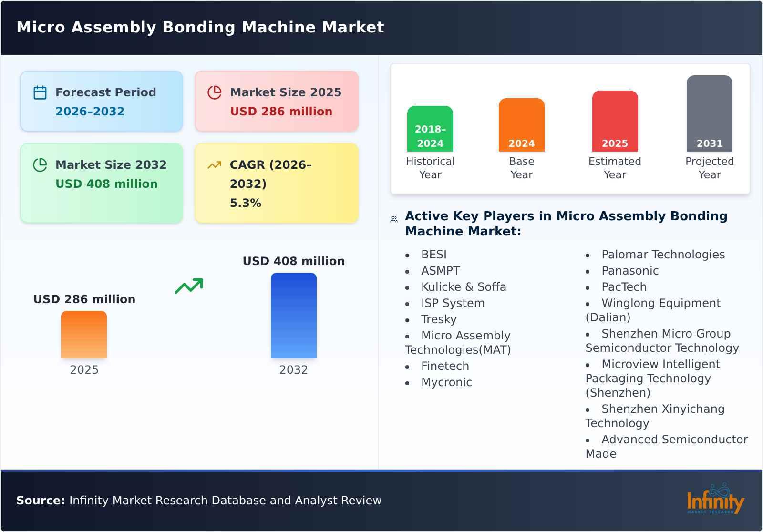Screen dimensions: 763x532
Task: Switch to the Market Size 2025 card
Action: 276,101
